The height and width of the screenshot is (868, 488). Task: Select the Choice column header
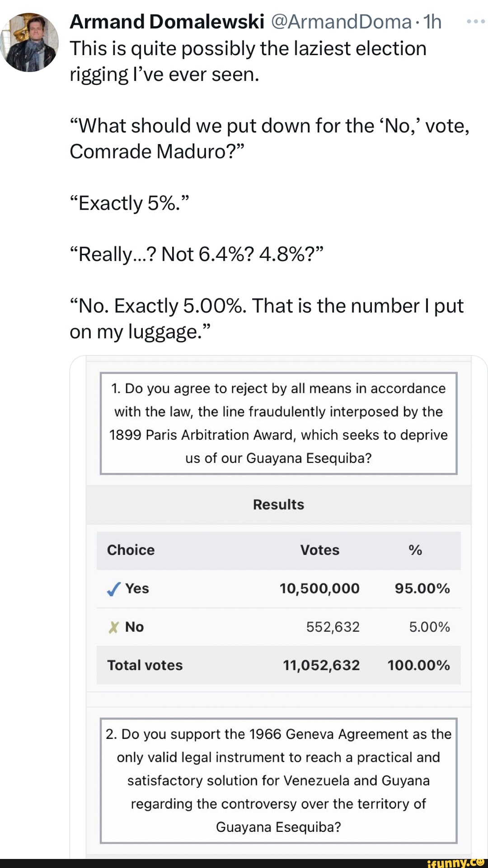click(x=131, y=550)
